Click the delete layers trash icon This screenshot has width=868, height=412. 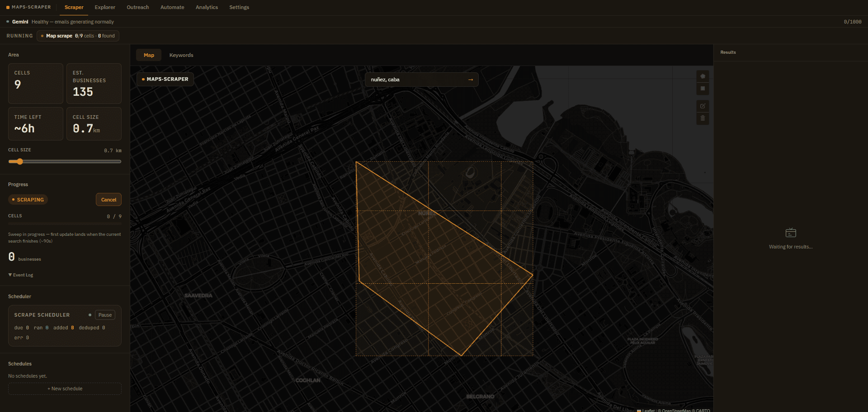tap(703, 118)
